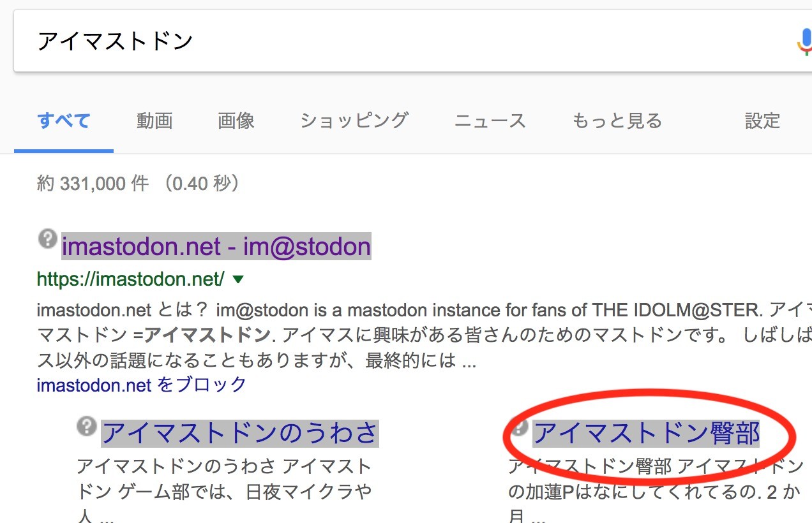Open the アイマストドンのうわさ sitelink
Viewport: 812px width, 523px height.
point(240,433)
